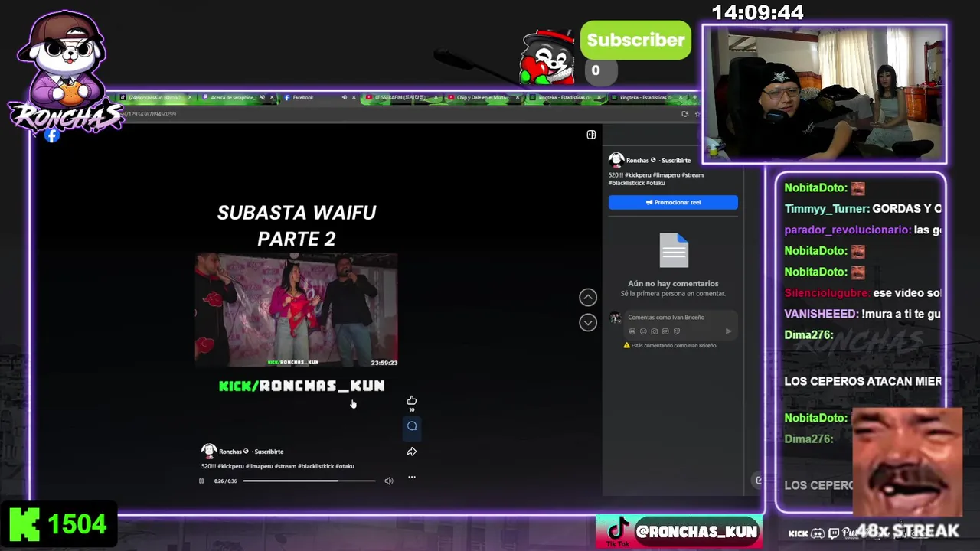Attach a photo using camera icon in comment

(654, 331)
